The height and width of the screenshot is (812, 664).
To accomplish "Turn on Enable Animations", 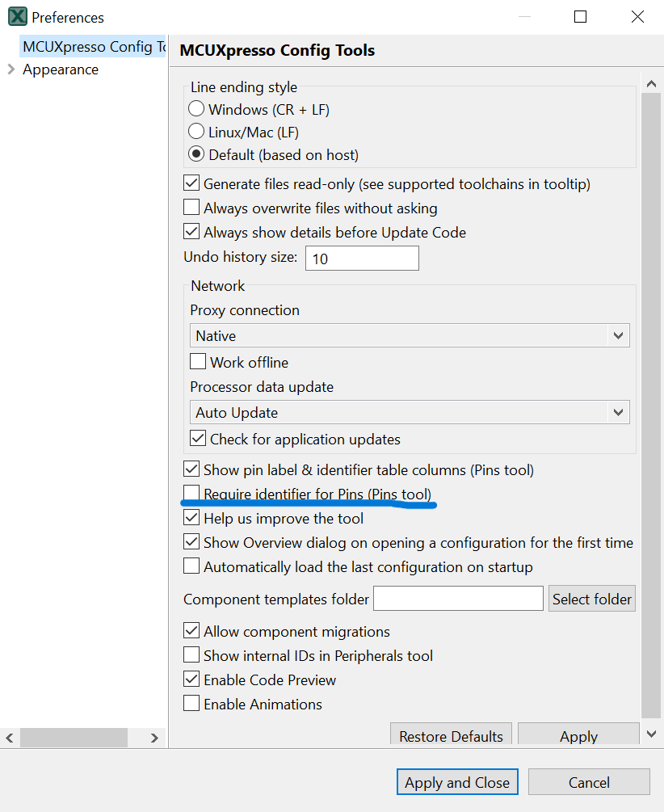I will pyautogui.click(x=191, y=704).
